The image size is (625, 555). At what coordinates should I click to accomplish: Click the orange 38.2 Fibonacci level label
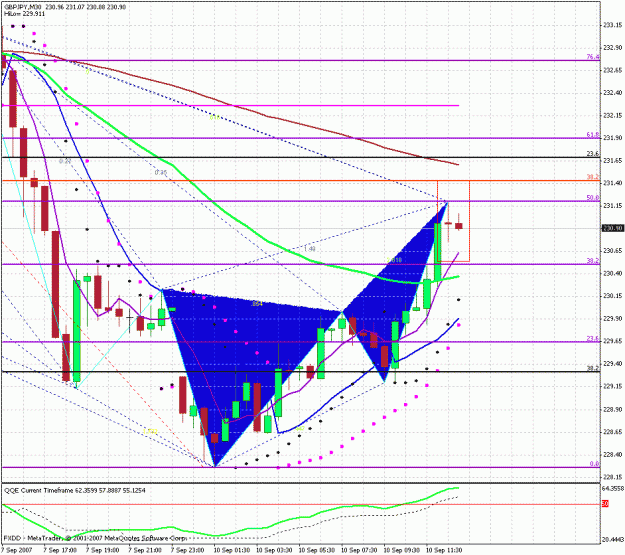[x=593, y=177]
